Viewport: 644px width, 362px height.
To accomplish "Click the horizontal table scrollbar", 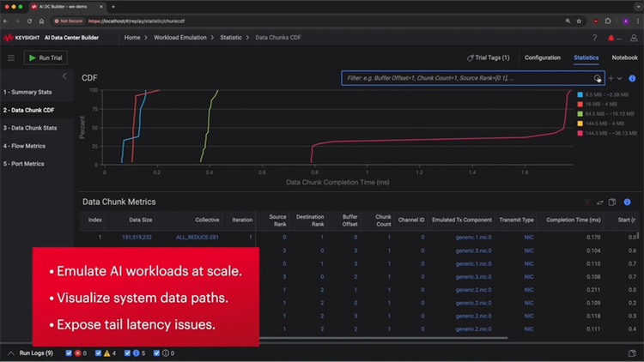I will point(383,338).
